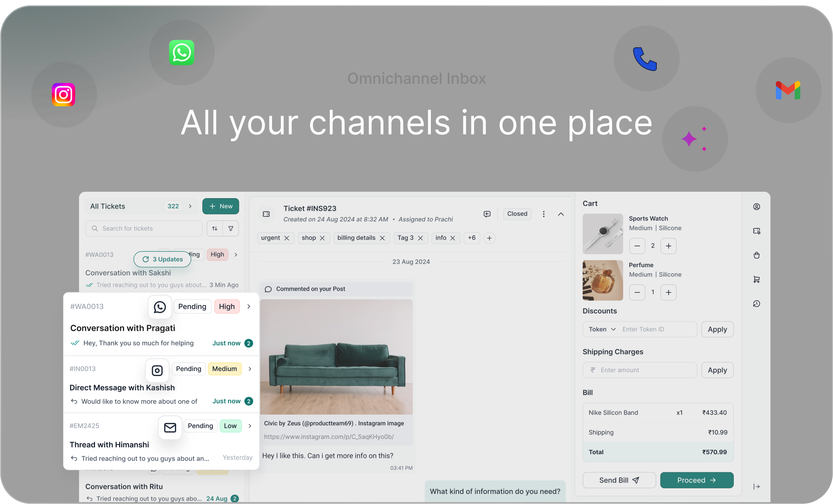Click the Search for tickets field
This screenshot has width=833, height=504.
(x=144, y=229)
